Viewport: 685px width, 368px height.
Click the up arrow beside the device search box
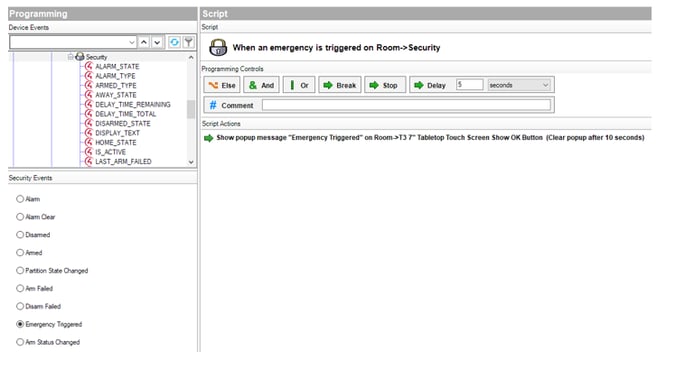tap(144, 42)
